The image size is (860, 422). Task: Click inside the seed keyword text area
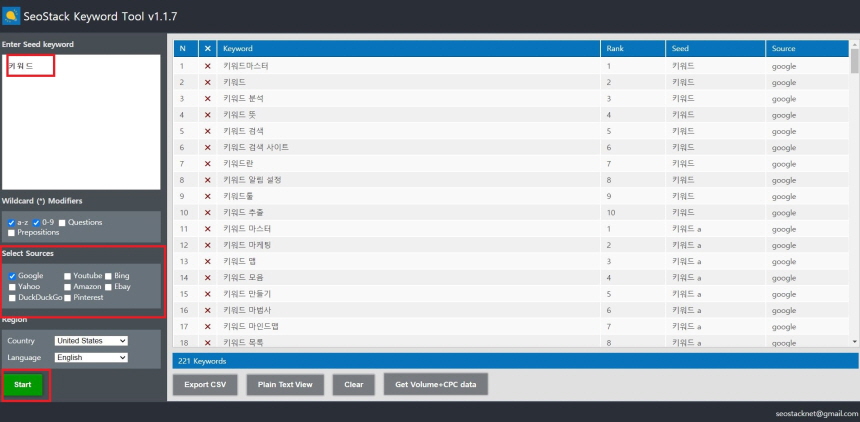pyautogui.click(x=81, y=122)
